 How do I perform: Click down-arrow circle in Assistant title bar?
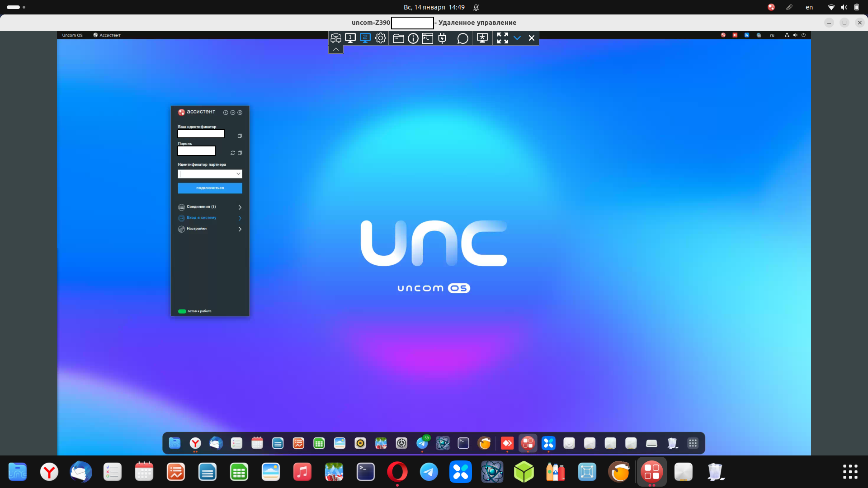point(233,113)
